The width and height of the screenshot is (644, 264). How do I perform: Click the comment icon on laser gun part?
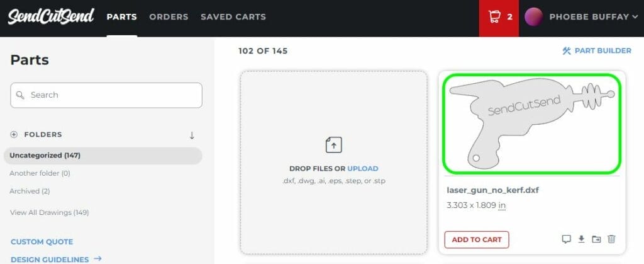[x=566, y=239]
